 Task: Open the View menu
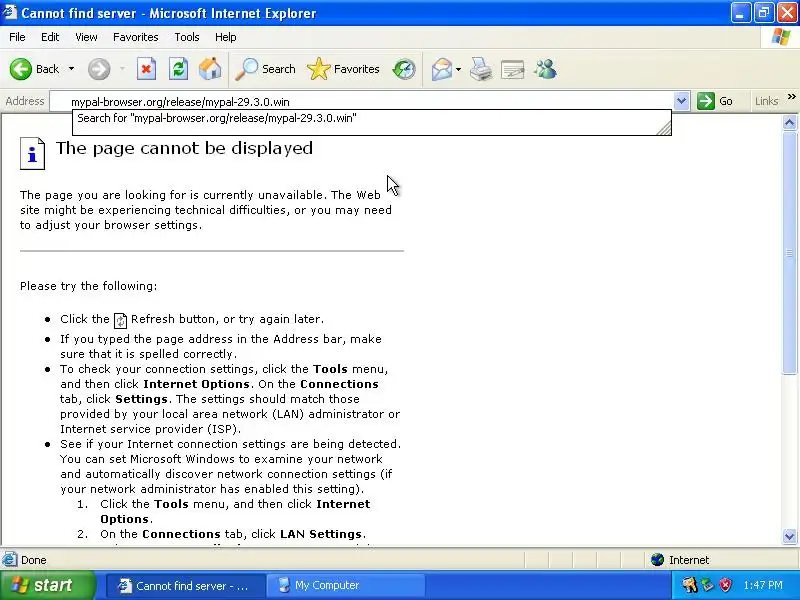point(86,37)
